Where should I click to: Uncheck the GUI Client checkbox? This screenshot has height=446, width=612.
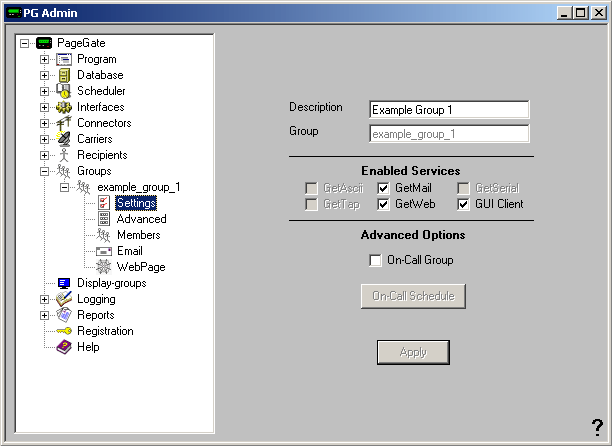(463, 204)
